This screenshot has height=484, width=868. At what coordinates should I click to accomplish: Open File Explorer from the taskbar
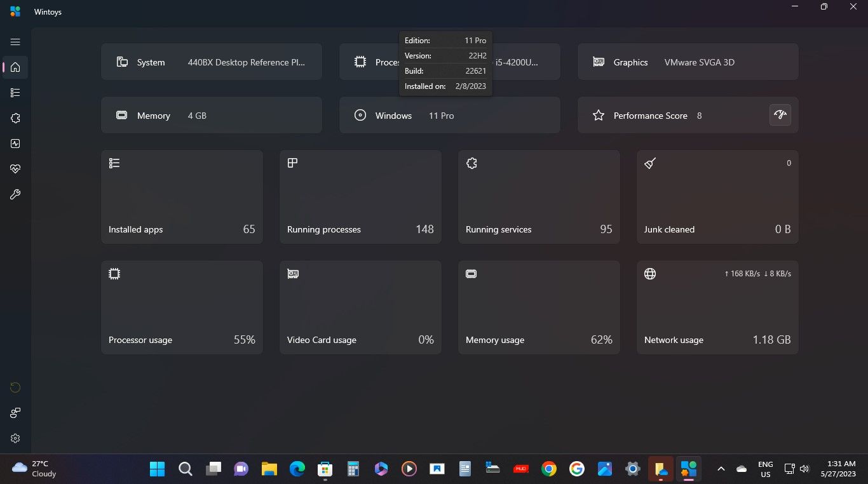coord(269,469)
